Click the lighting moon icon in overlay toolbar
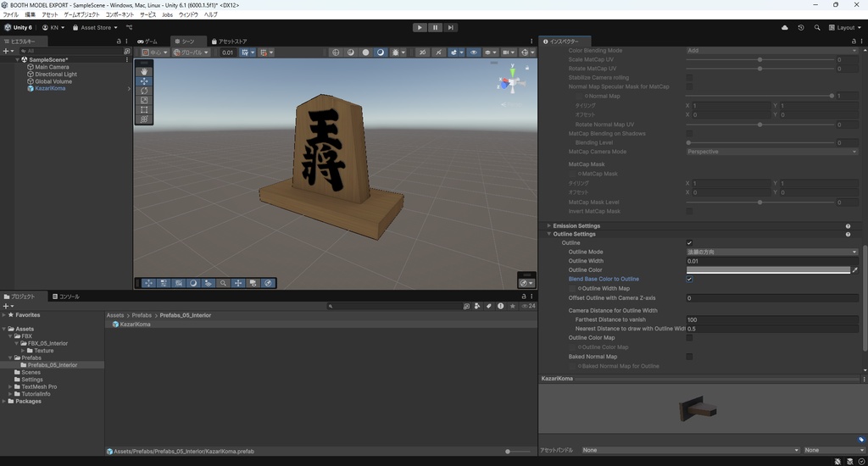 click(193, 283)
